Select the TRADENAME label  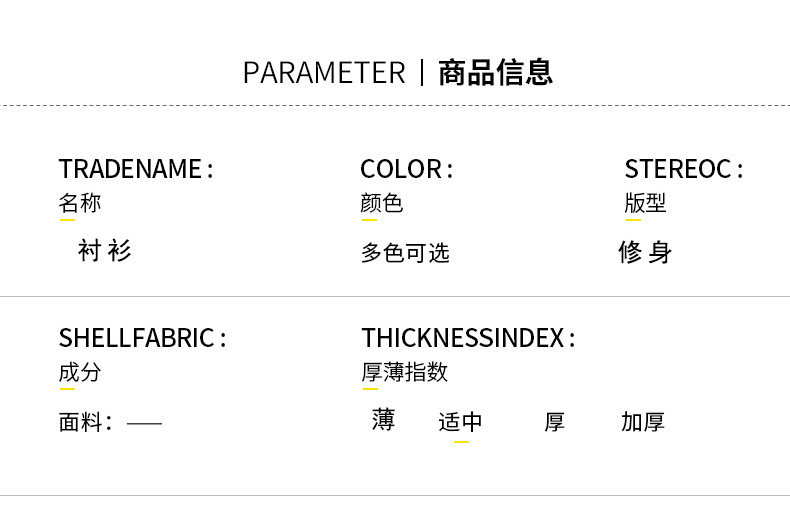136,169
